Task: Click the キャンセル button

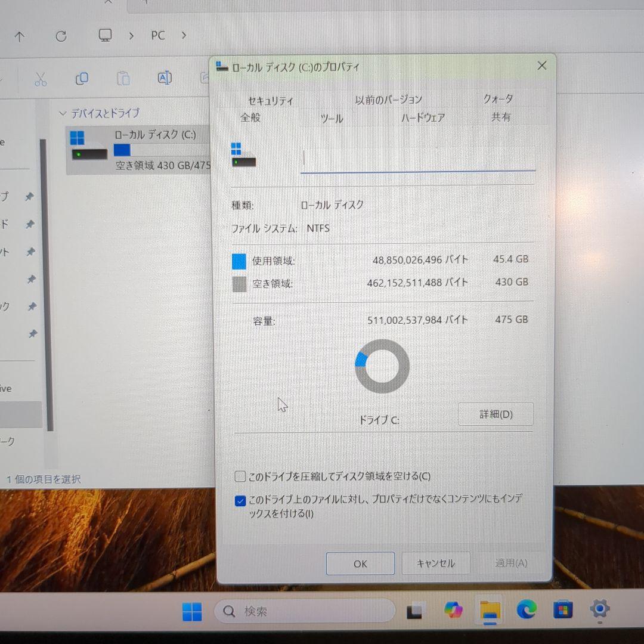Action: click(x=436, y=563)
